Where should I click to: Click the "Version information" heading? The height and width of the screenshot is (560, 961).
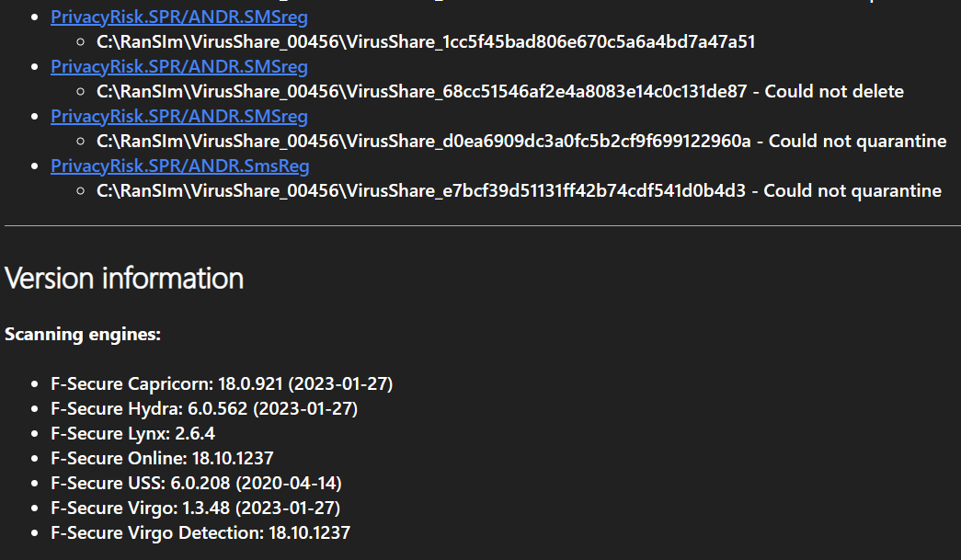pyautogui.click(x=124, y=278)
